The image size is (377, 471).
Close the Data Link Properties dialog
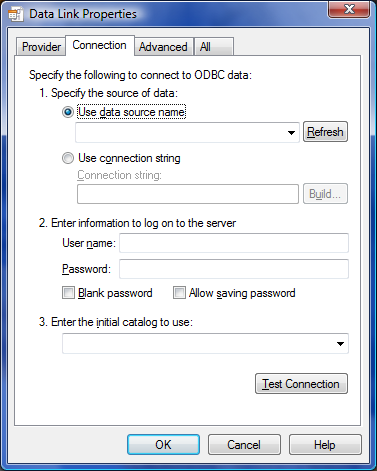click(x=349, y=9)
